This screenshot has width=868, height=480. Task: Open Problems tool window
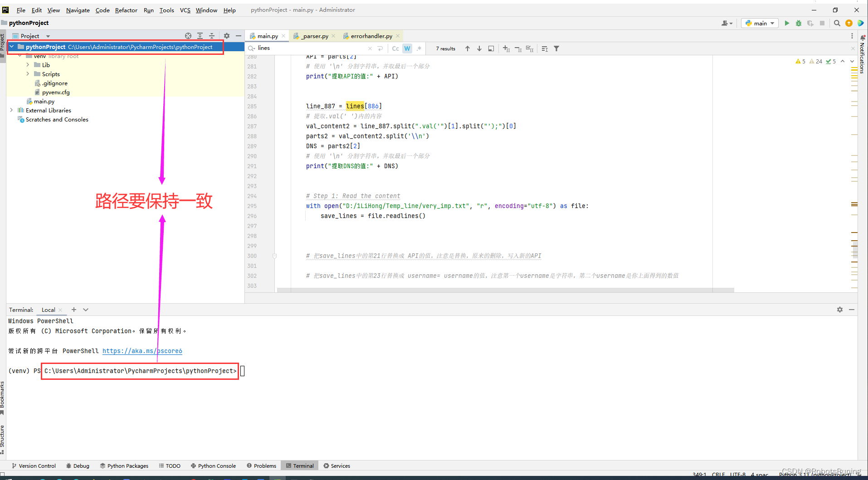click(262, 465)
